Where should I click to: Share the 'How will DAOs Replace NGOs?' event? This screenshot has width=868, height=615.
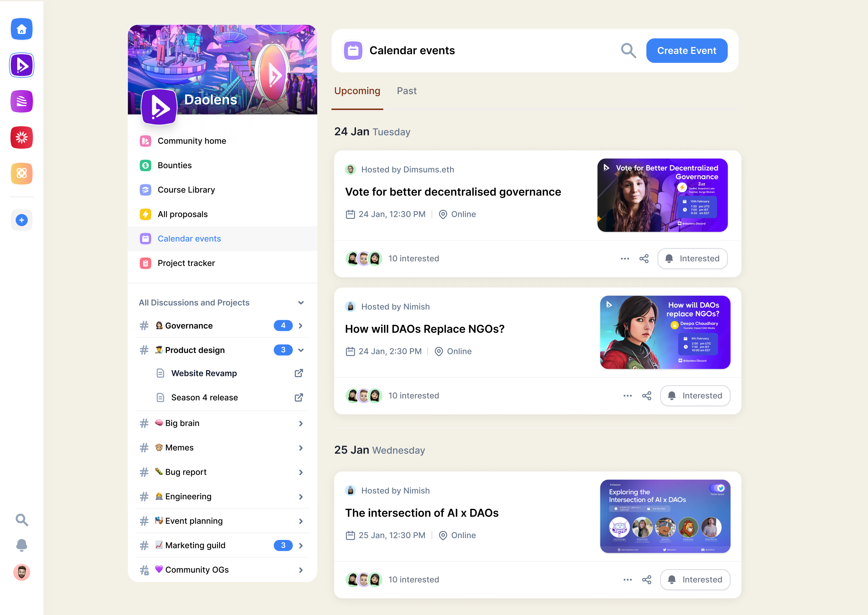(x=646, y=396)
